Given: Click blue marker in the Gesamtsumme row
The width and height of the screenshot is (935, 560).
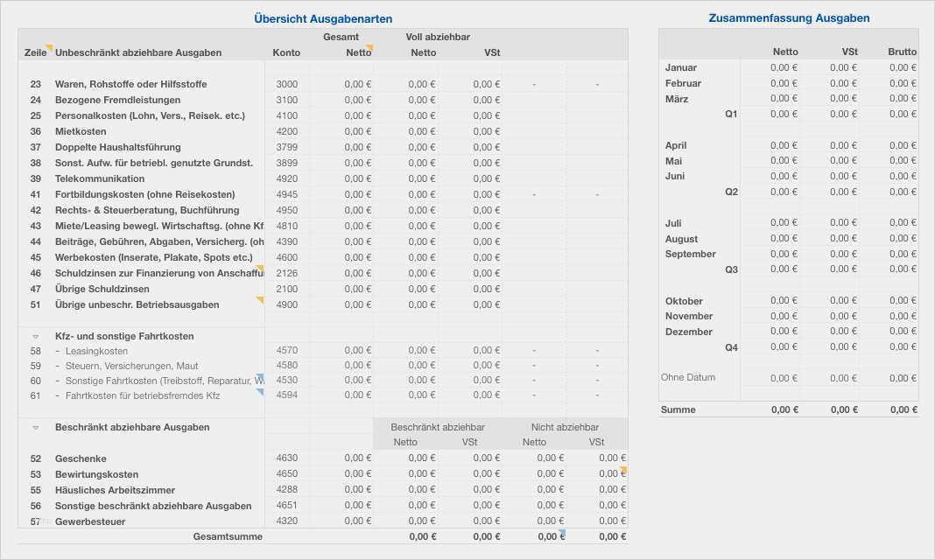Looking at the screenshot, I should click(563, 533).
